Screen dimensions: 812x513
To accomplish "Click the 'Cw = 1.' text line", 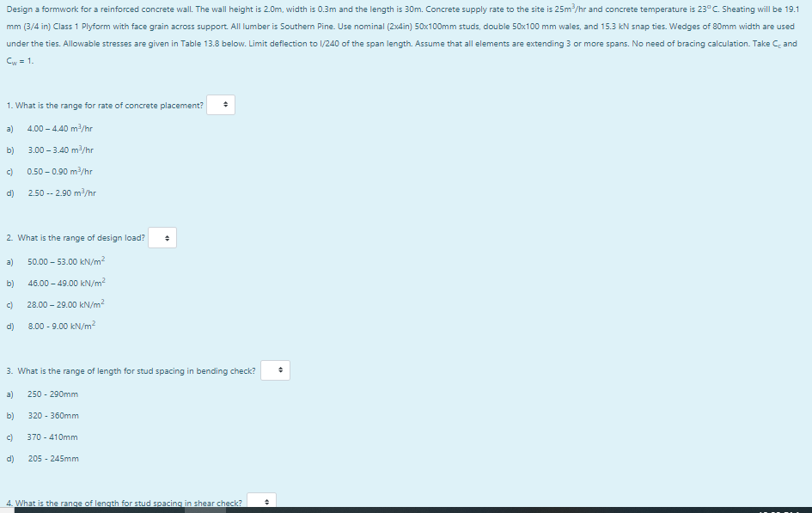I will point(21,61).
